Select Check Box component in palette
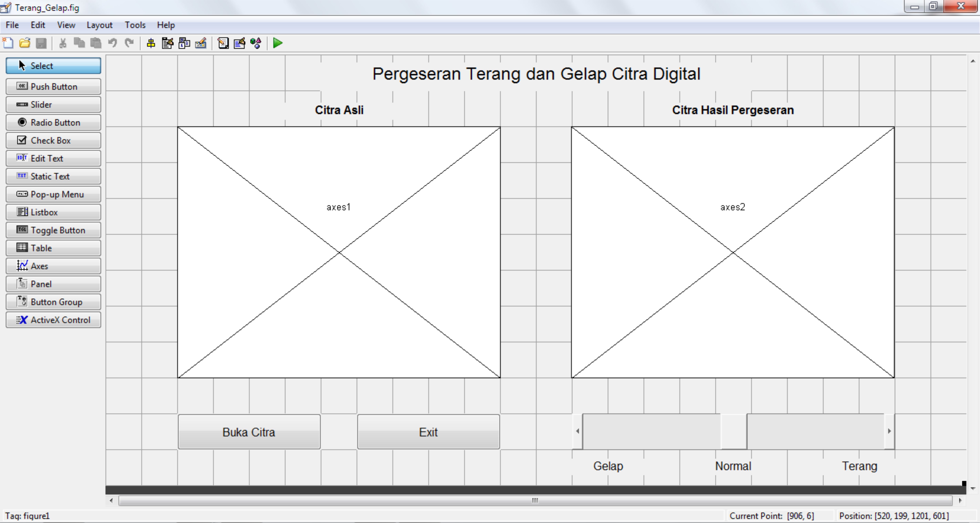The image size is (980, 523). [53, 140]
